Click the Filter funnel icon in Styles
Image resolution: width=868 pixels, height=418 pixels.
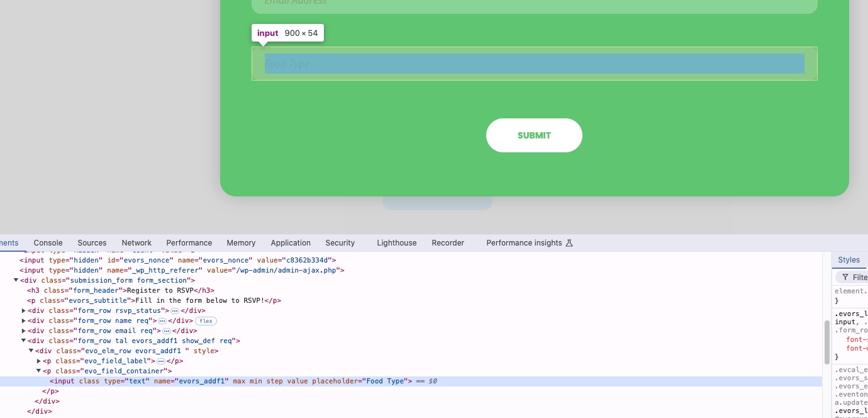click(x=845, y=278)
